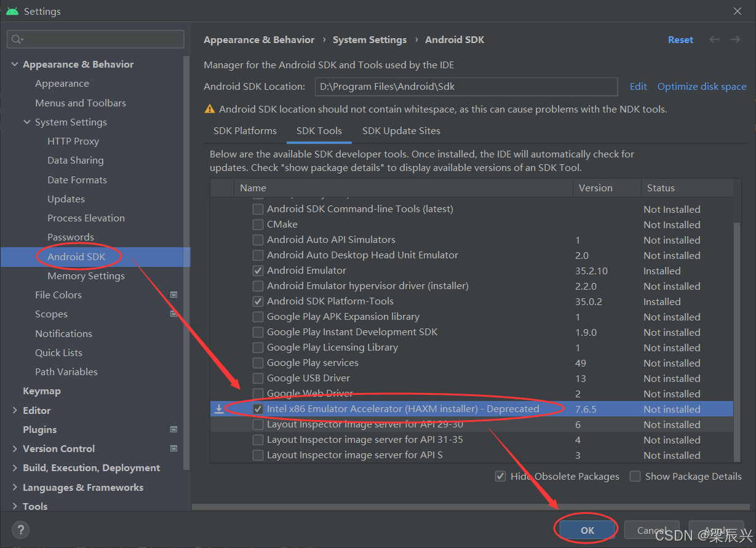Click the project-level icon next to Version Control

click(x=173, y=448)
